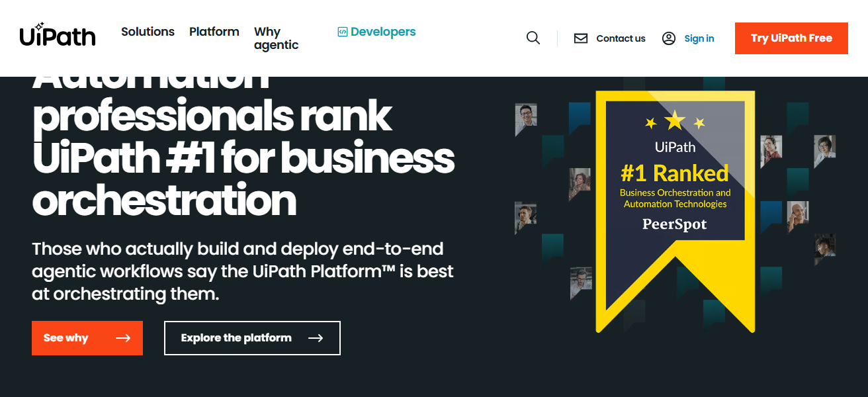The image size is (868, 397).
Task: Click the search magnifier icon
Action: coord(533,38)
